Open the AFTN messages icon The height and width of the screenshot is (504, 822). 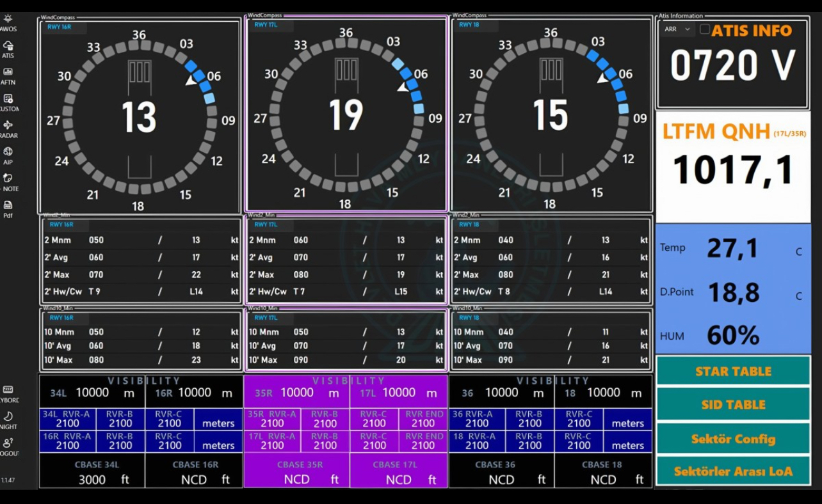(x=8, y=73)
